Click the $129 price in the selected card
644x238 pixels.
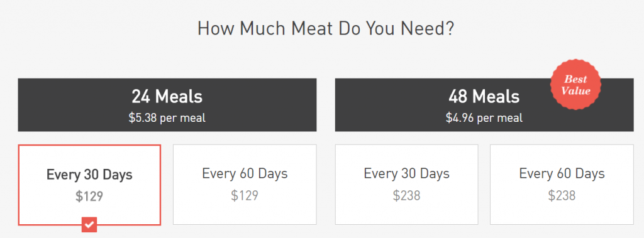[x=89, y=196]
